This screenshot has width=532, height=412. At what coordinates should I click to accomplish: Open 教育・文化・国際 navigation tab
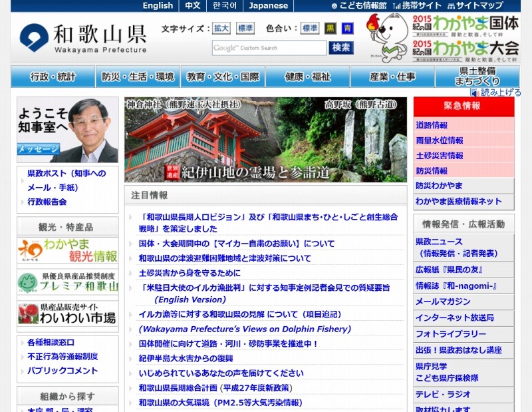pos(223,77)
